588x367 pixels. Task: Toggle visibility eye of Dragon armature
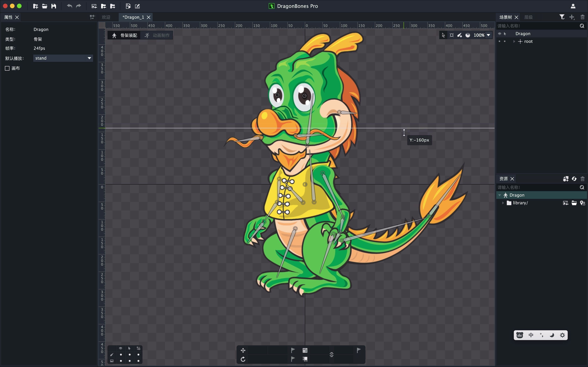500,34
